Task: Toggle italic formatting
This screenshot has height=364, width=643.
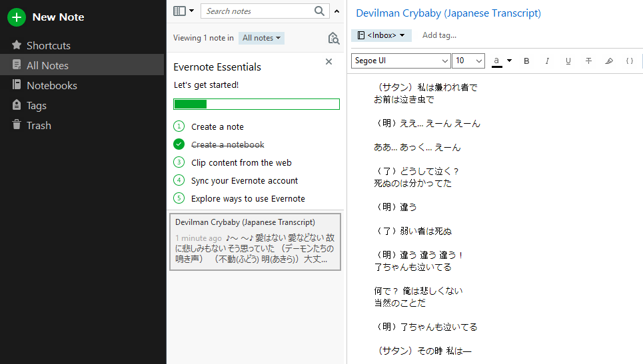Action: point(547,61)
